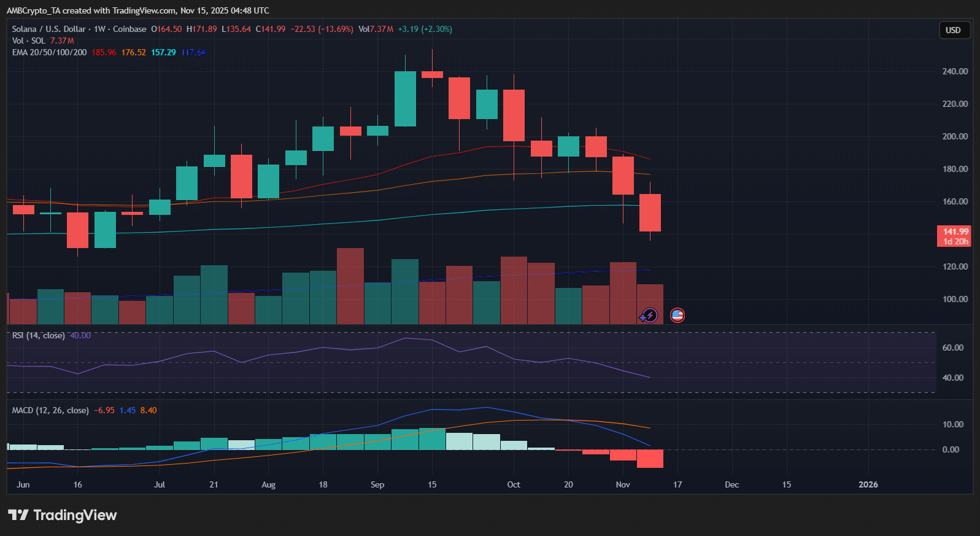The image size is (980, 536).
Task: Click the red EMA 20 value 185.96
Action: pos(104,52)
